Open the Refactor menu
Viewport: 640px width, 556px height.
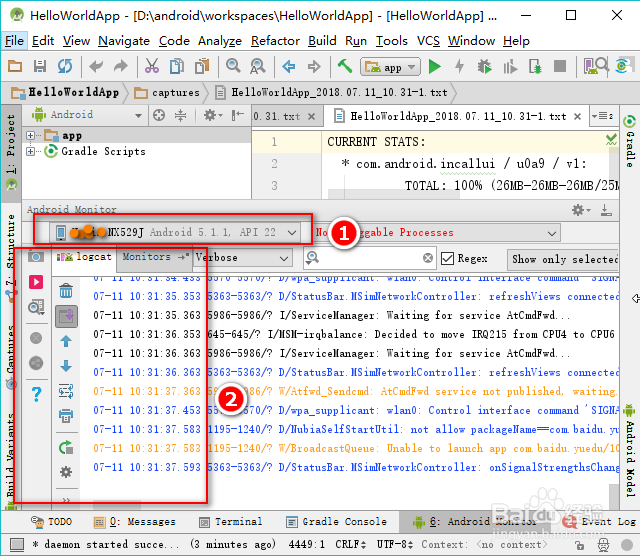pos(275,41)
